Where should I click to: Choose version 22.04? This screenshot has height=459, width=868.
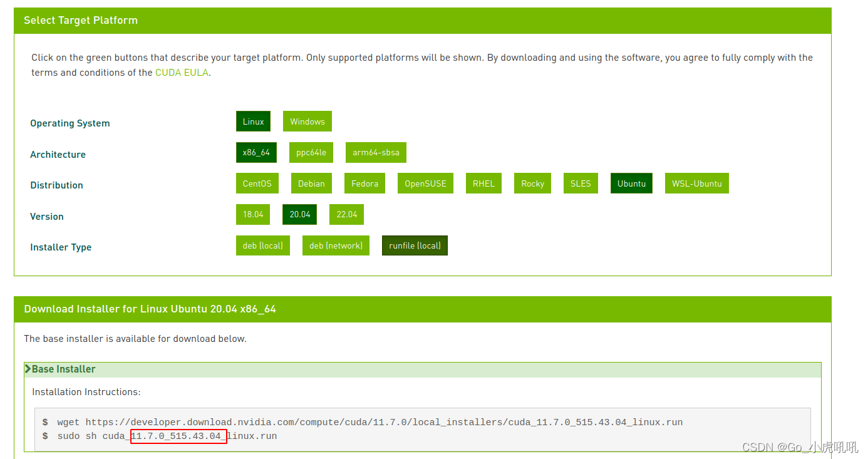click(346, 214)
